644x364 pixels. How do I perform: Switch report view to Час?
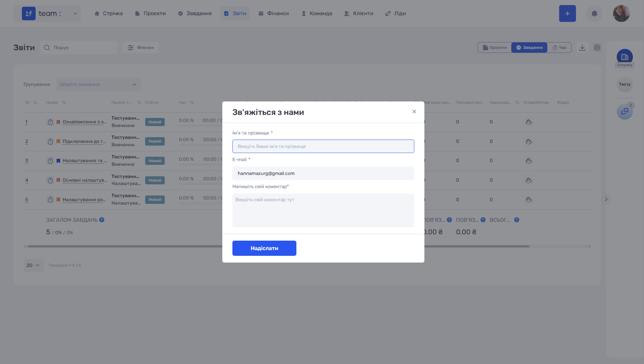click(x=559, y=48)
